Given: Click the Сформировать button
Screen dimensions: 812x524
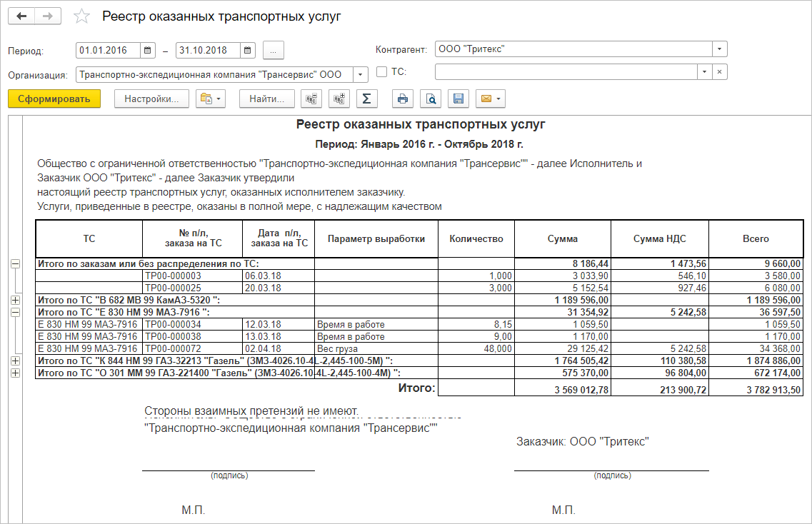Looking at the screenshot, I should [x=54, y=99].
